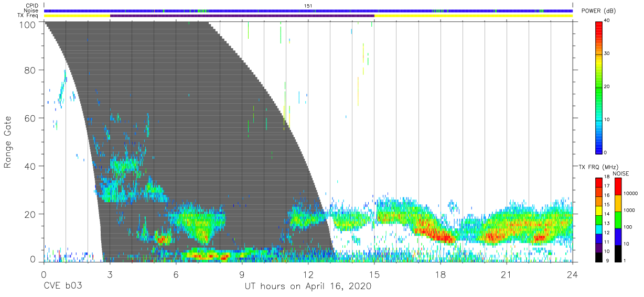Click the UT hour tick label 21
The height and width of the screenshot is (297, 644).
(x=507, y=274)
